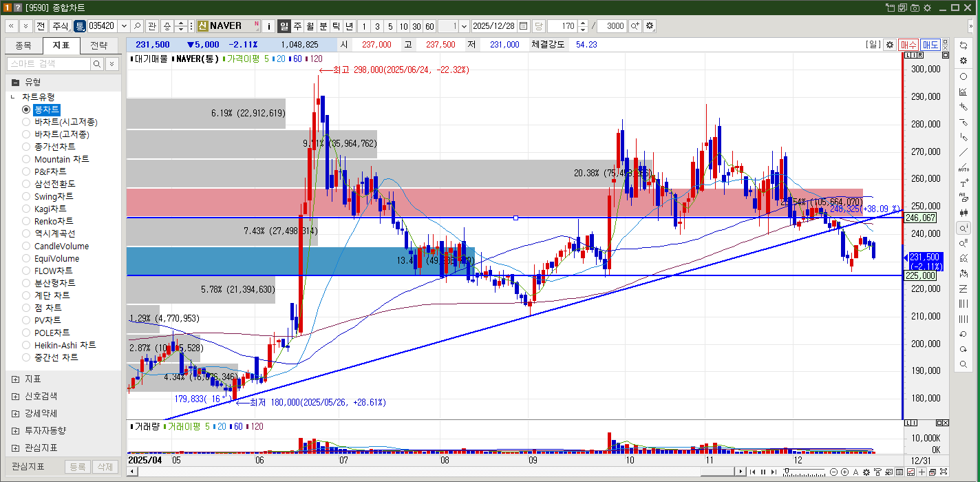Select the 지표 tab

(61, 45)
